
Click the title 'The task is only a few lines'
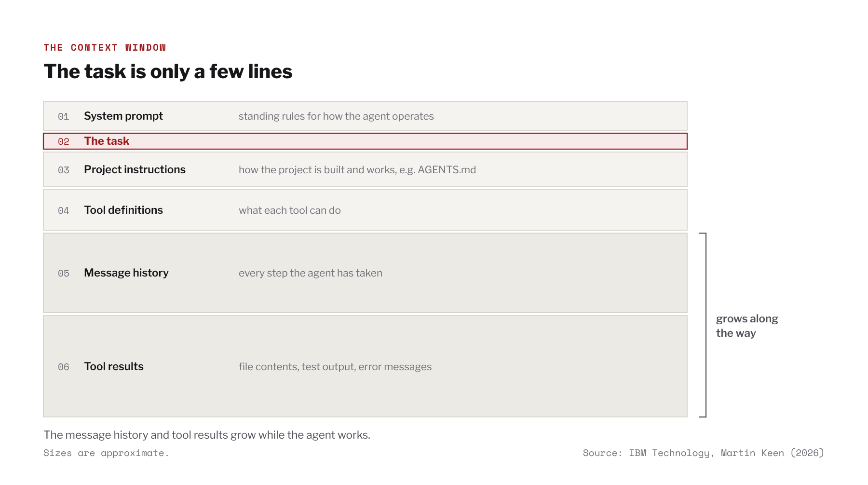coord(168,71)
